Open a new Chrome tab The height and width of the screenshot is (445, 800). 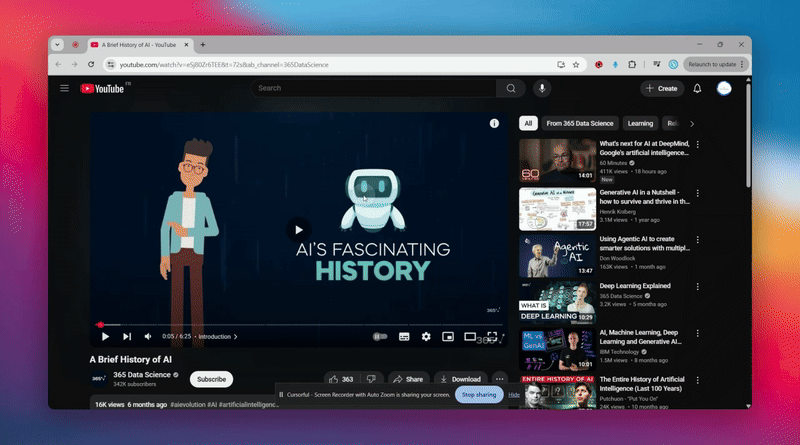203,45
